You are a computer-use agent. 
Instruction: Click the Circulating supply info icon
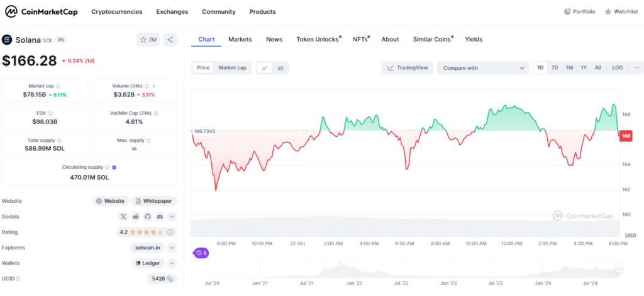tap(107, 168)
